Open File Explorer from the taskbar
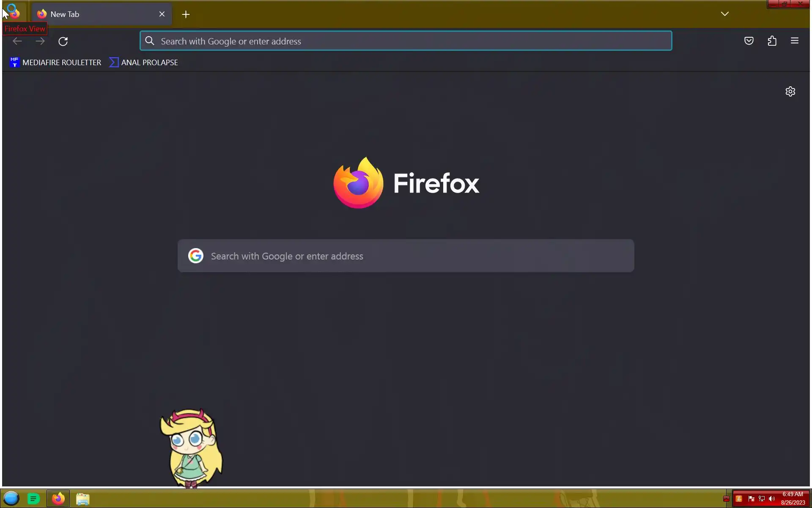This screenshot has width=812, height=508. click(83, 499)
